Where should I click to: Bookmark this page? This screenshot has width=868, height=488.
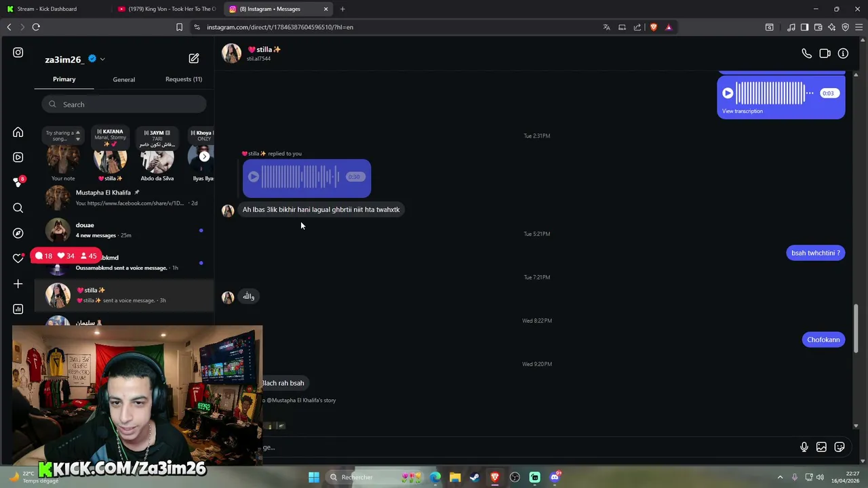click(179, 27)
